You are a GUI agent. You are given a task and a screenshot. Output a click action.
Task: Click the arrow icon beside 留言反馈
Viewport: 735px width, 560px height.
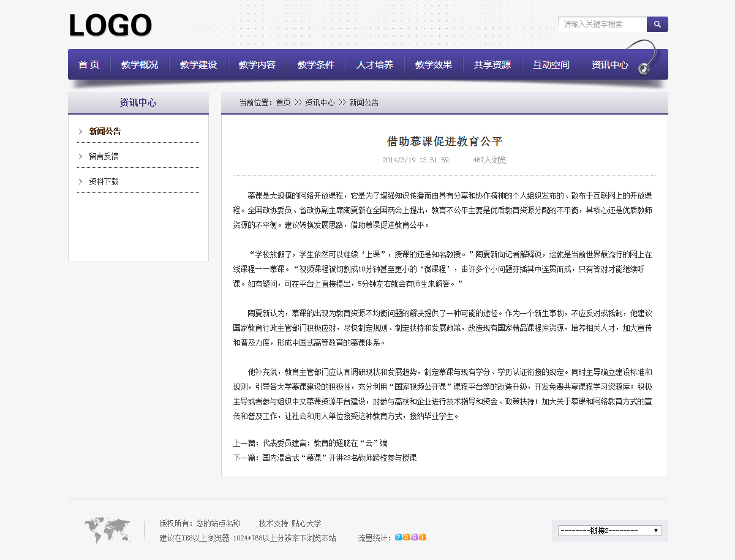click(x=80, y=156)
